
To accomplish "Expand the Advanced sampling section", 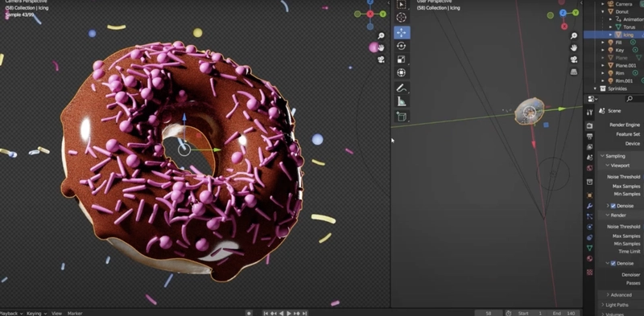I will pos(620,294).
